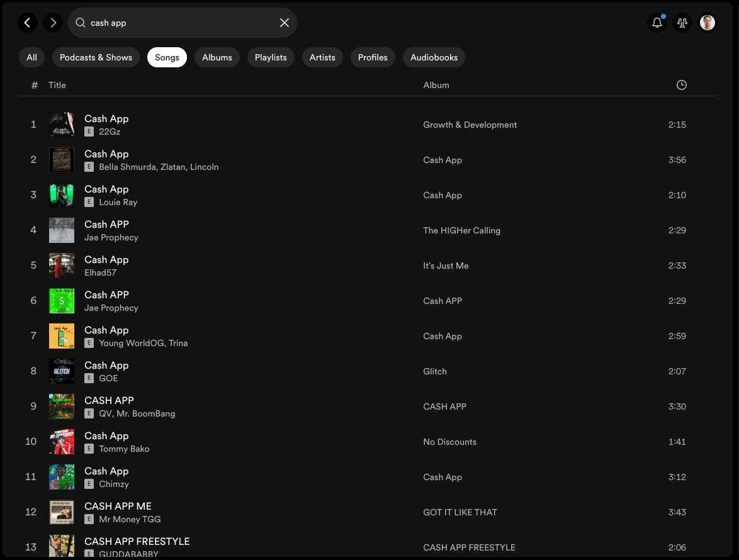
Task: Open album The HIGHer Calling
Action: pyautogui.click(x=461, y=231)
